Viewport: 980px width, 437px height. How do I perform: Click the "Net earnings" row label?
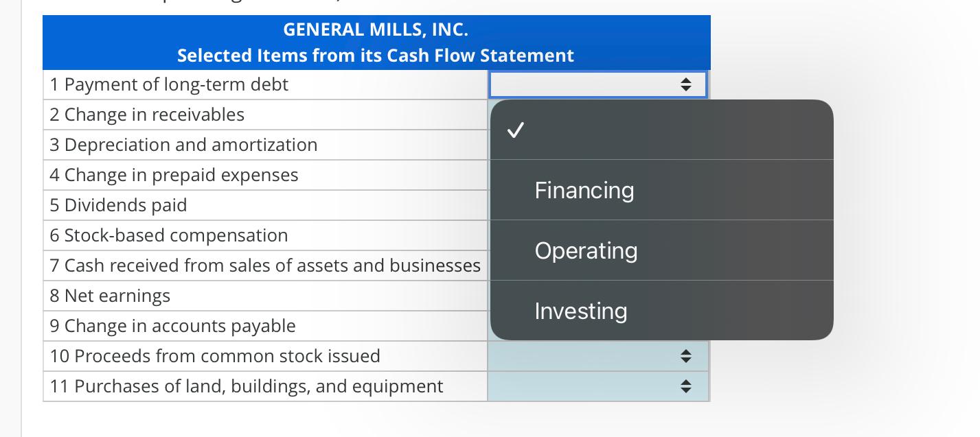coord(110,296)
